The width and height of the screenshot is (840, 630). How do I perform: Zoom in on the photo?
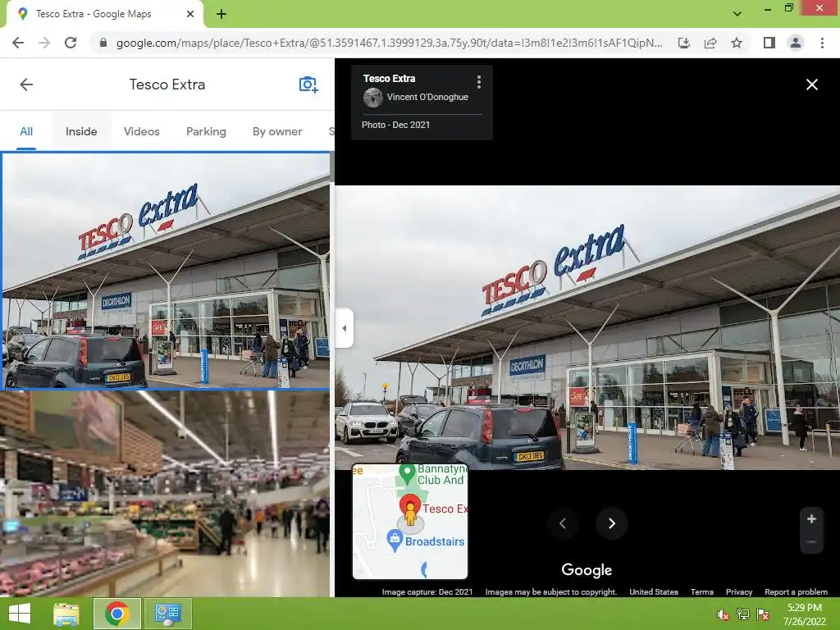[811, 518]
